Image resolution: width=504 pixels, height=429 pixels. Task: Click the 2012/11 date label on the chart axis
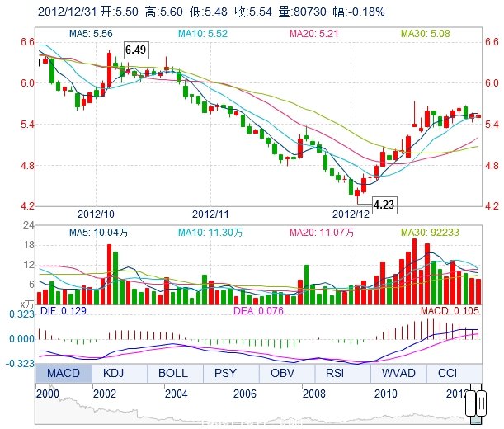209,212
